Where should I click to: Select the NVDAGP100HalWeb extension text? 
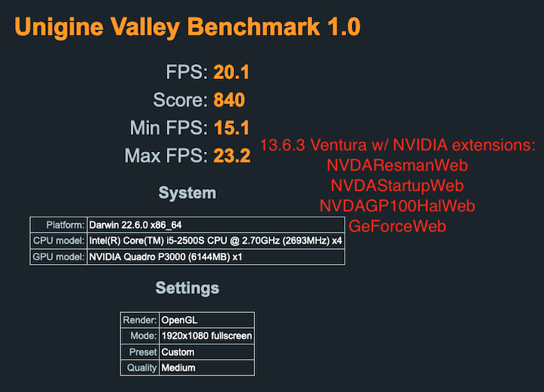397,205
